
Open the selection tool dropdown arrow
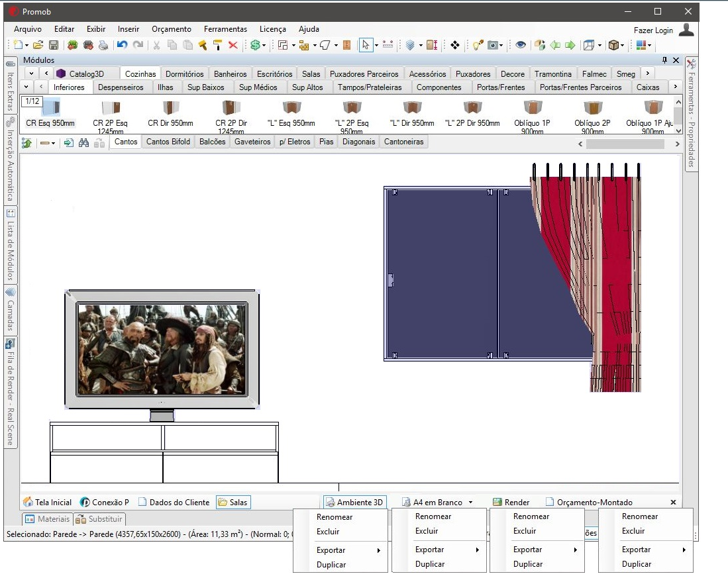pyautogui.click(x=376, y=46)
